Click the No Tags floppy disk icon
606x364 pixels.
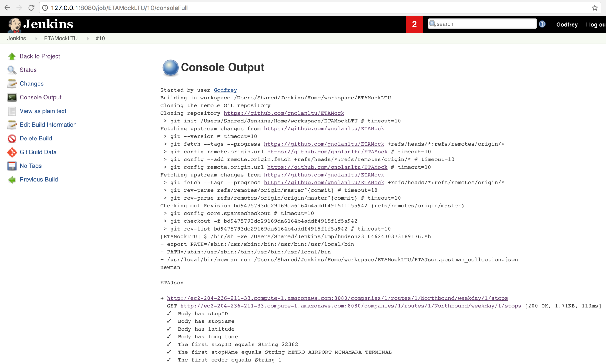[x=12, y=166]
